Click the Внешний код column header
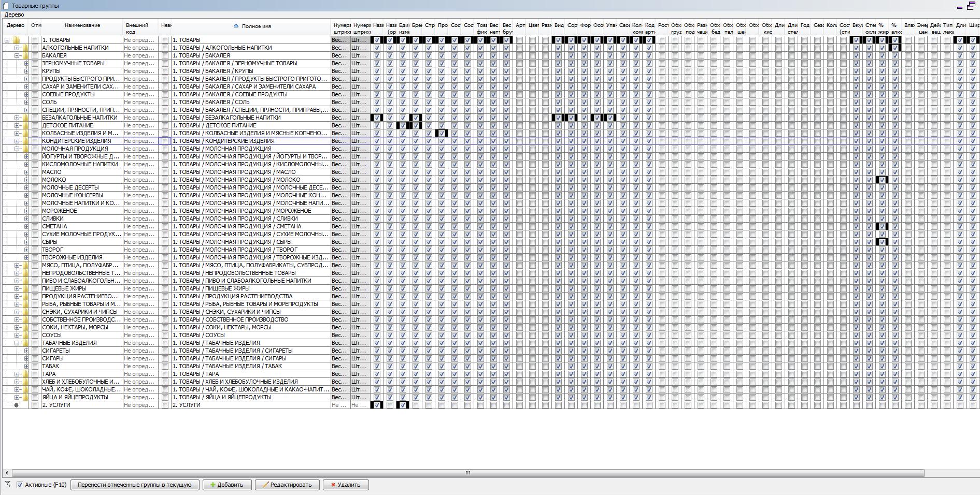The image size is (980, 495). click(x=137, y=28)
